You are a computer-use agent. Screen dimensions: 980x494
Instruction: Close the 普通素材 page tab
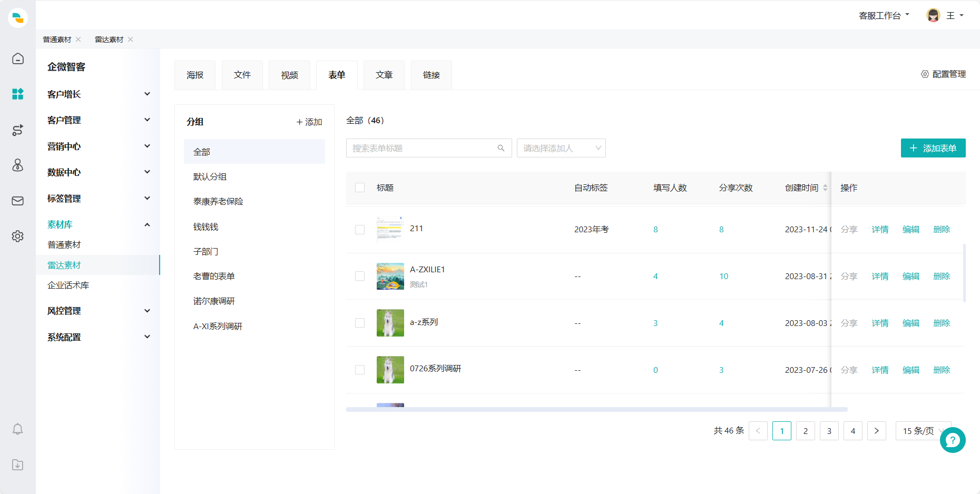(x=79, y=39)
